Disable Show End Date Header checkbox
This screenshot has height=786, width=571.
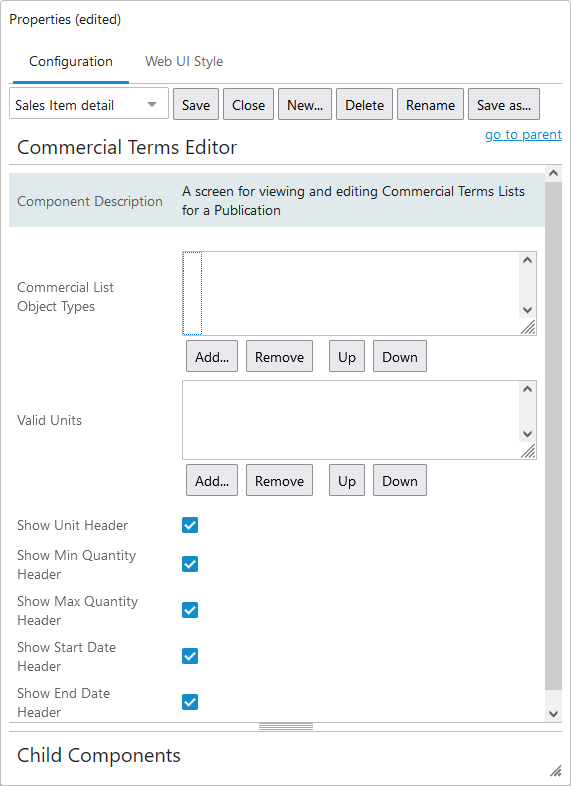[190, 702]
